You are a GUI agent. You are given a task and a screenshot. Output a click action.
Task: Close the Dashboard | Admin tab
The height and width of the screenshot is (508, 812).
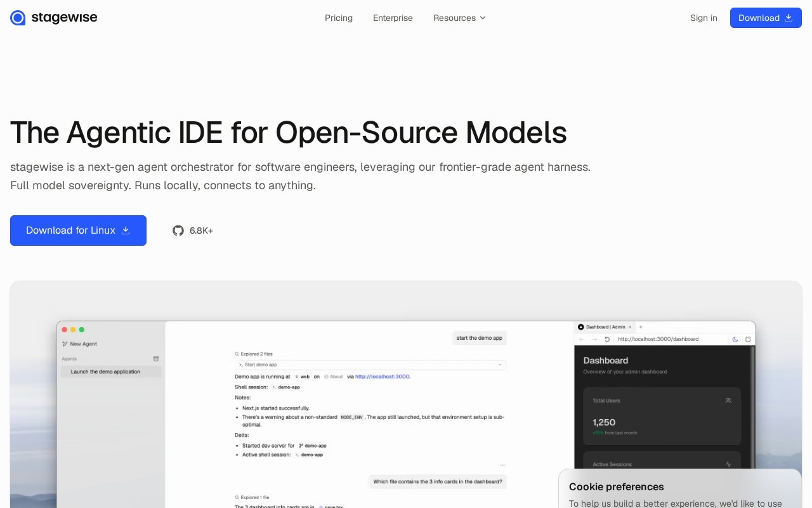pos(630,327)
